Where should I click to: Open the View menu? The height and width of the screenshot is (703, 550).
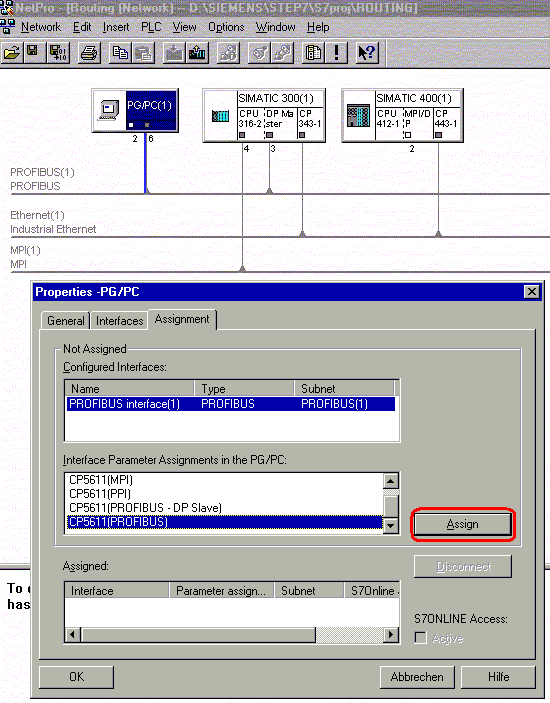185,27
